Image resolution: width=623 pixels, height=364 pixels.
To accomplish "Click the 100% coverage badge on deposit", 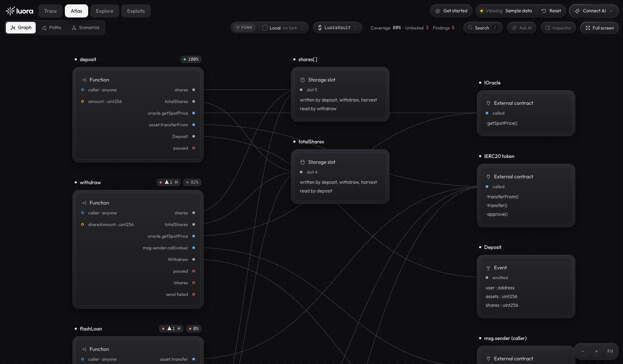I will pyautogui.click(x=191, y=59).
